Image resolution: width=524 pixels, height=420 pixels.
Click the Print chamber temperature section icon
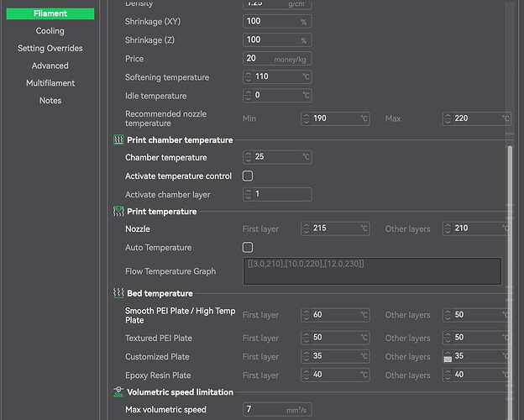tap(118, 140)
